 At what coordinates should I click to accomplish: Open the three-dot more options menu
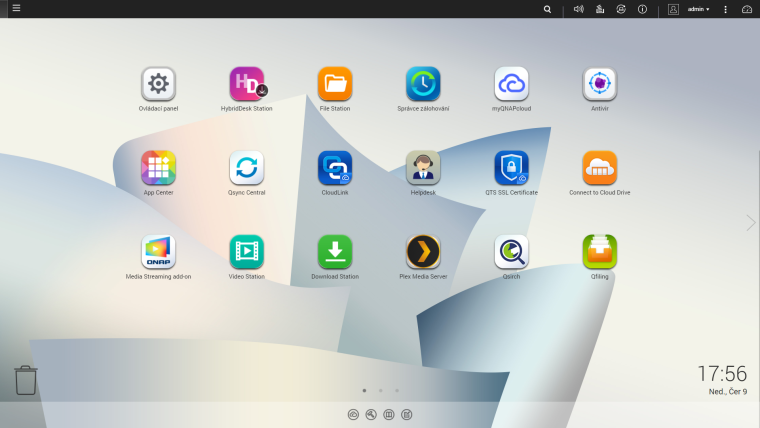point(726,9)
